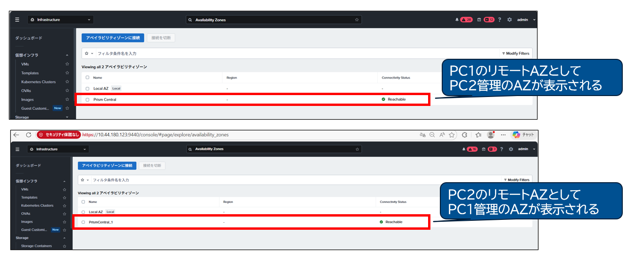
Task: Open admin user dropdown in PC1 window
Action: coord(527,20)
